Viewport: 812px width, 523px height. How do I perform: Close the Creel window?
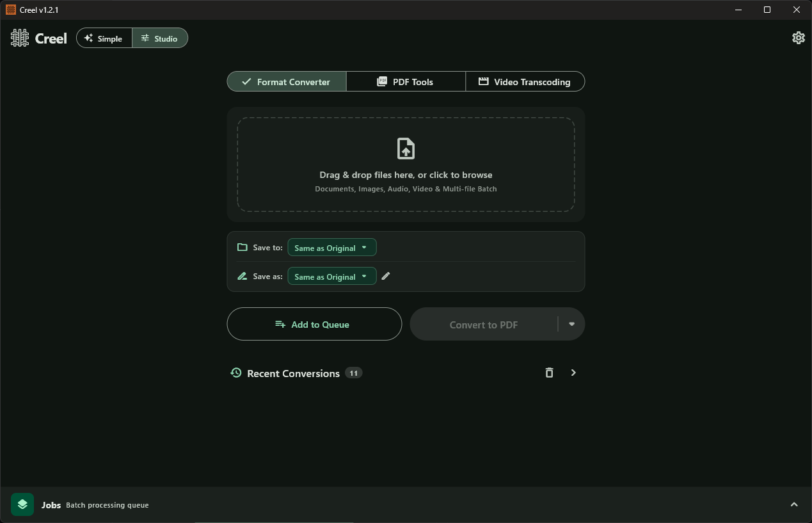click(x=797, y=10)
